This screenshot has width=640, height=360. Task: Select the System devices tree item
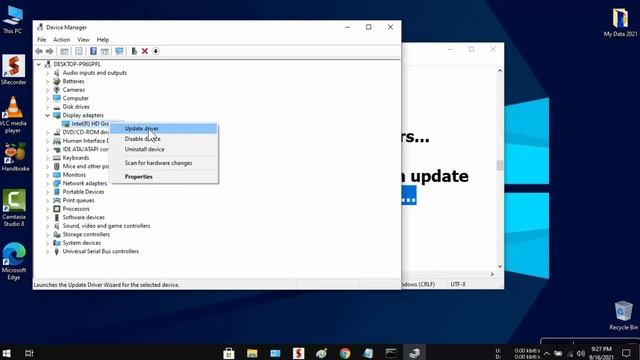pos(82,243)
